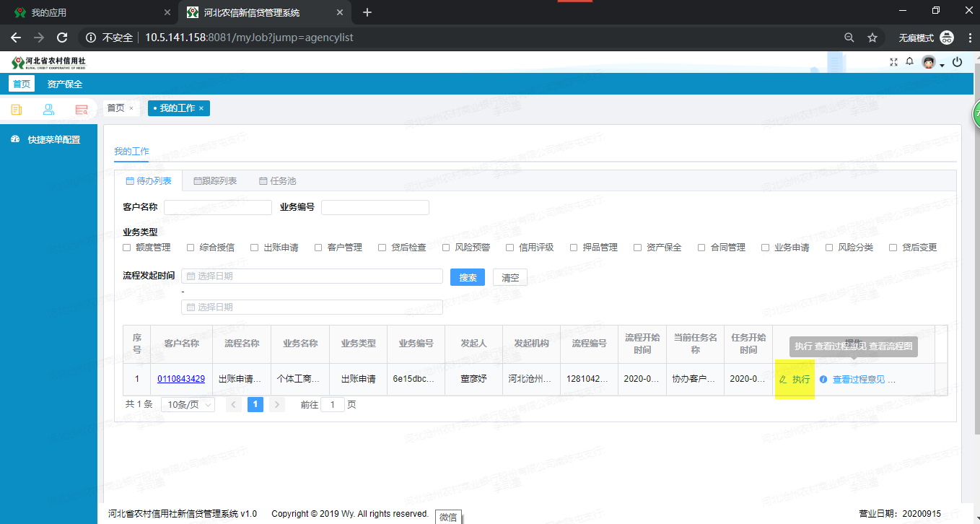Check the 额度管理 business type checkbox
This screenshot has height=524, width=980.
coord(126,247)
